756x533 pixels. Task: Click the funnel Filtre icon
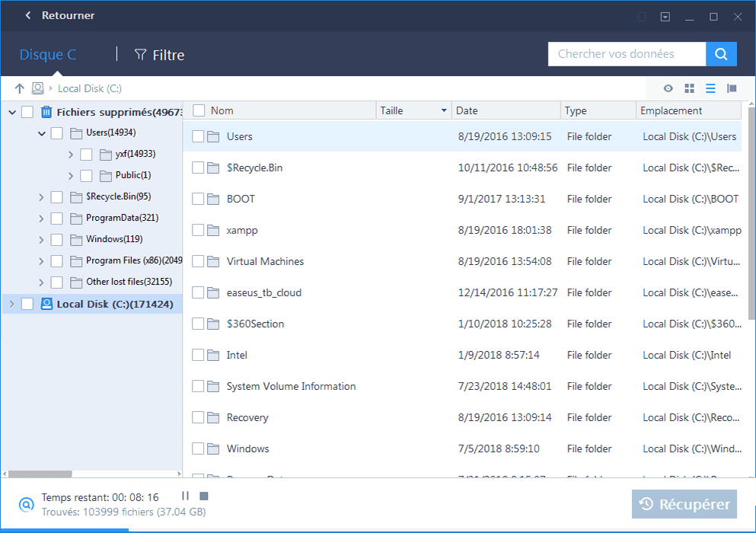pos(140,55)
